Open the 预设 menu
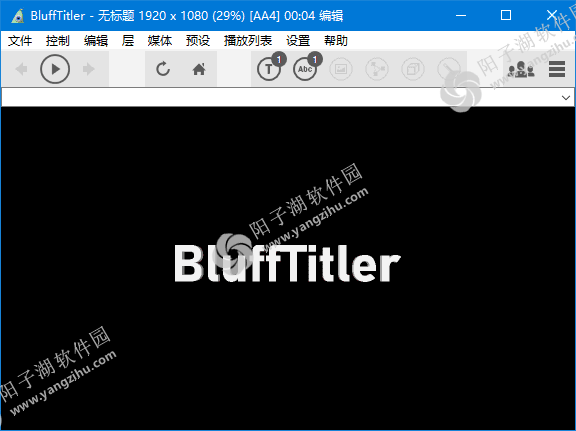 click(x=198, y=40)
